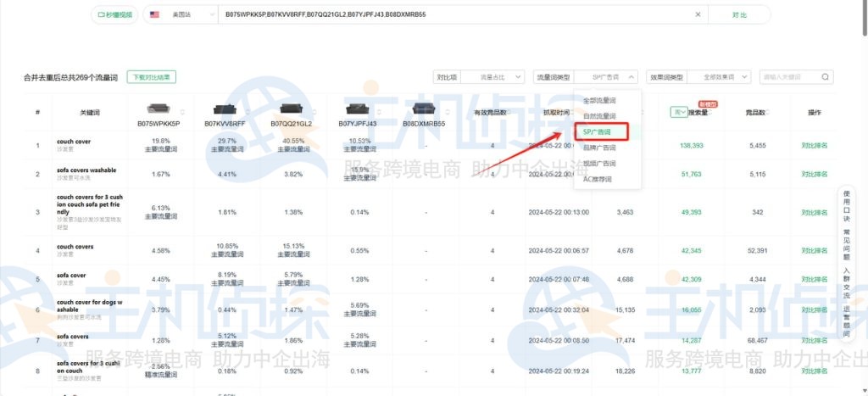The height and width of the screenshot is (396, 868).
Task: Click 对比排名 for couch cover row
Action: pyautogui.click(x=815, y=146)
